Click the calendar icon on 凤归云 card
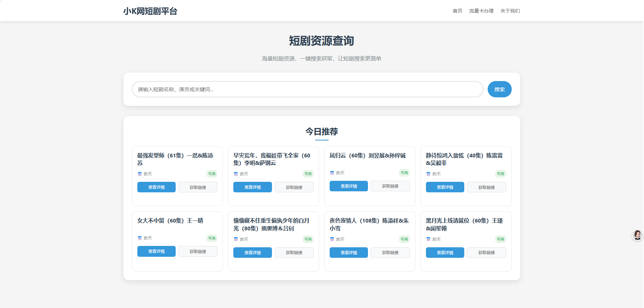 pyautogui.click(x=332, y=173)
